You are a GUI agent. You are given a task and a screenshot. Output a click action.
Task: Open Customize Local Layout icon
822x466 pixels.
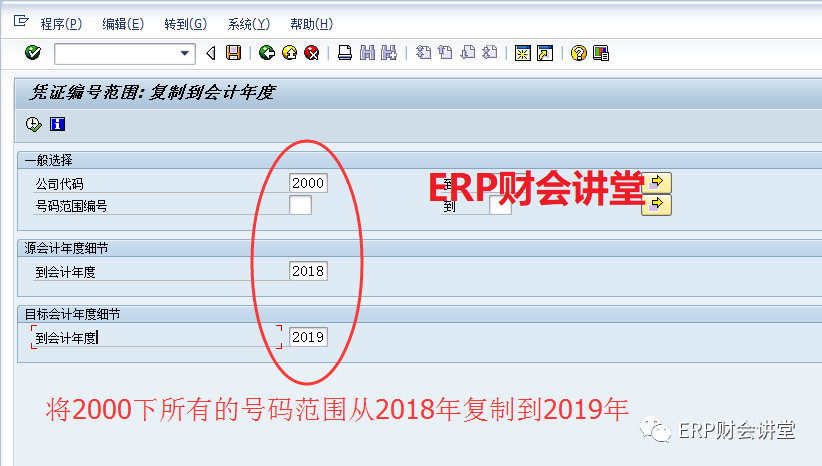[x=601, y=53]
